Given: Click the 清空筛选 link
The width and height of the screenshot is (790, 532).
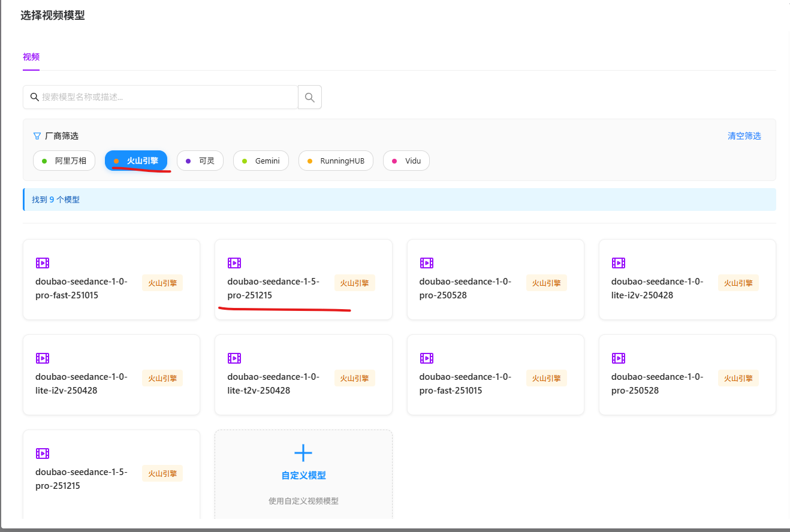Looking at the screenshot, I should [744, 136].
